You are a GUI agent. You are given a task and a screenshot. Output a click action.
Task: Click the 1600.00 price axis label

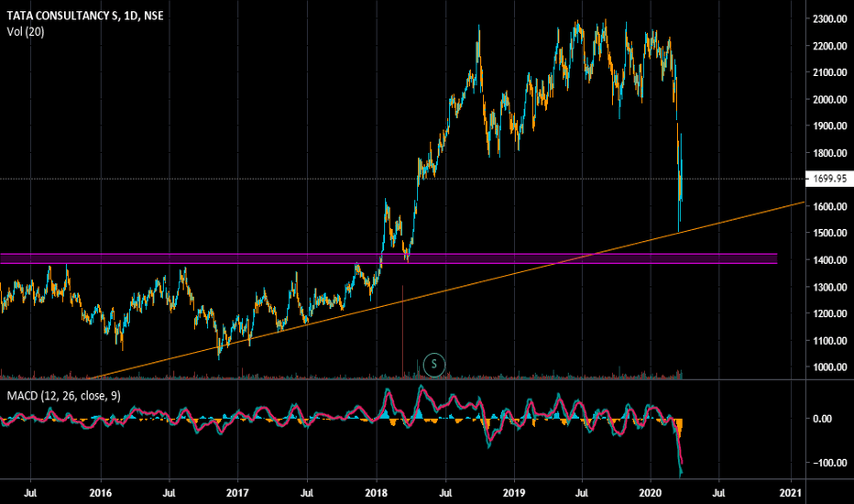coord(830,206)
